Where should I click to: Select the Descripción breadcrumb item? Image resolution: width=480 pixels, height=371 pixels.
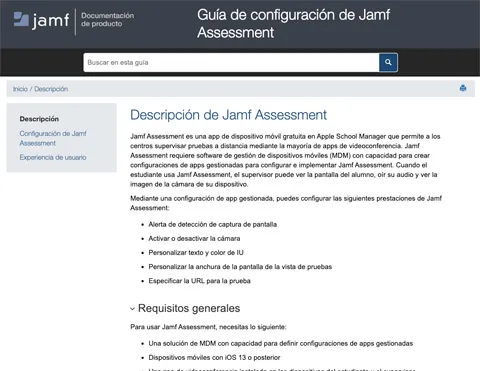[51, 89]
